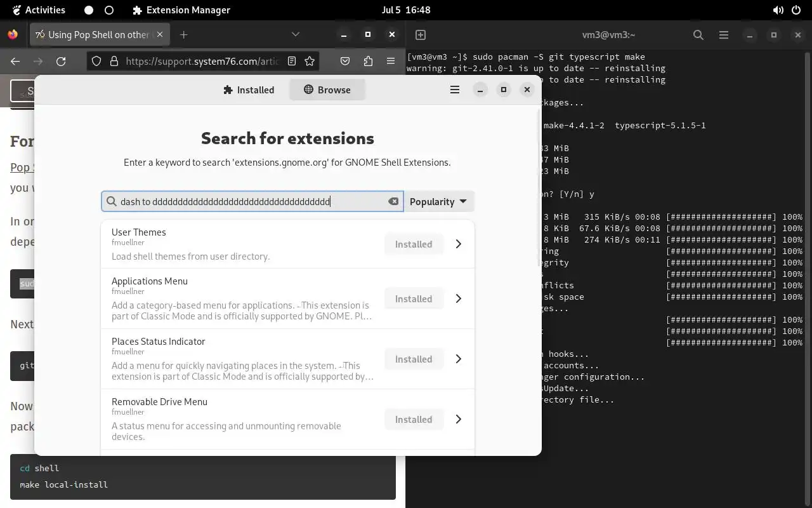The image size is (812, 508).
Task: Focus the extension search input field
Action: [252, 201]
